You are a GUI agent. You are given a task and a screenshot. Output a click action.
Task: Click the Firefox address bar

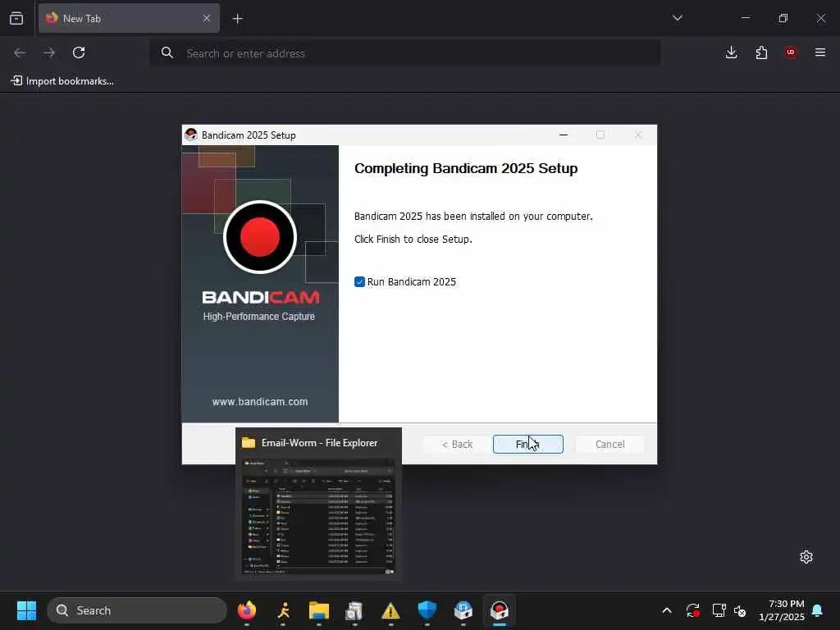(x=405, y=53)
